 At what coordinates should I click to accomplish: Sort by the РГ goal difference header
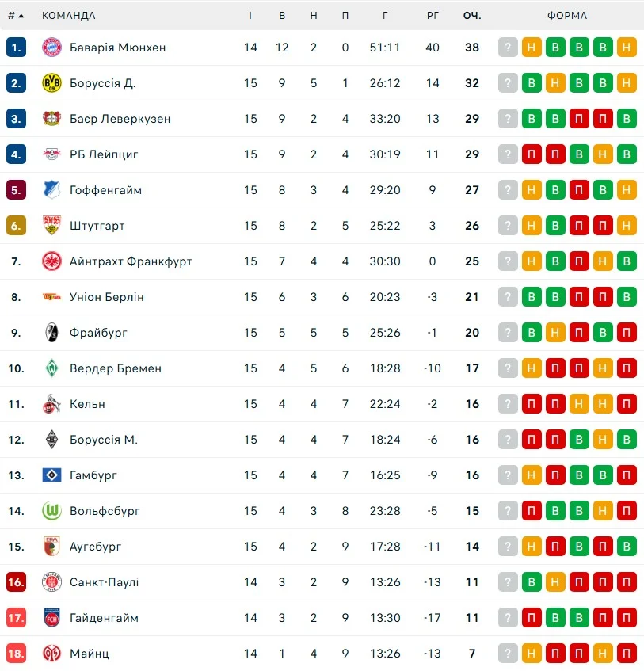[x=432, y=16]
